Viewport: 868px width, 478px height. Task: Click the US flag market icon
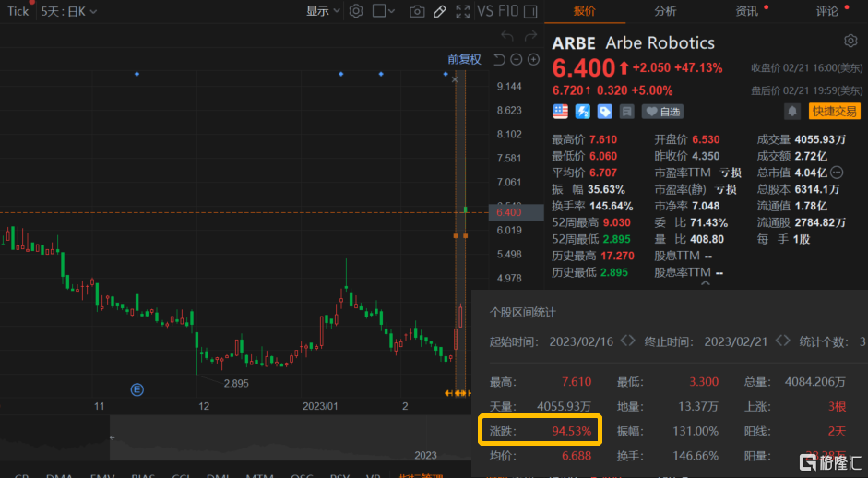(x=560, y=112)
